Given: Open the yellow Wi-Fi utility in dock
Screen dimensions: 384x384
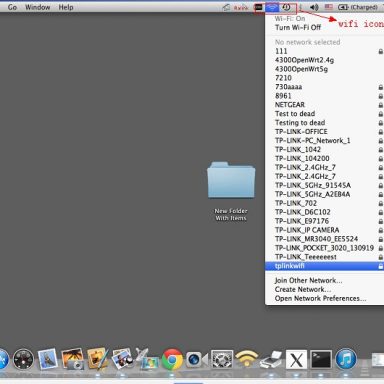Looking at the screenshot, I should [247, 359].
